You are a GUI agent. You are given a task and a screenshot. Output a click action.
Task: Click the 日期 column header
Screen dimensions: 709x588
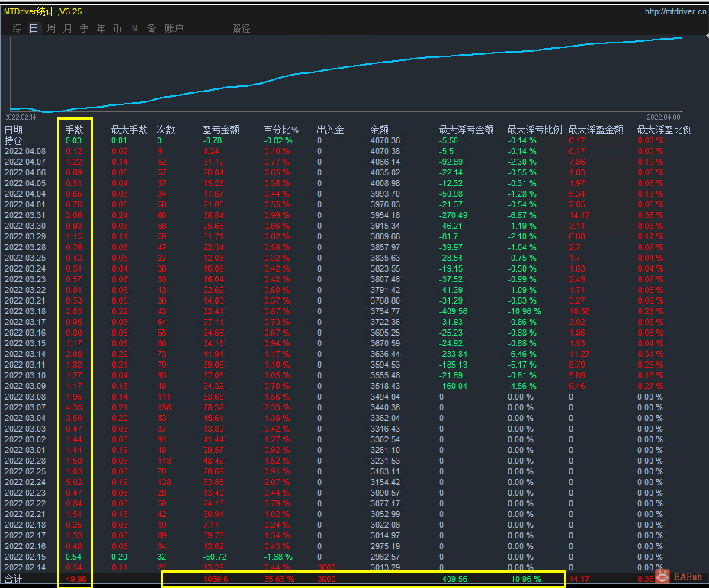(x=14, y=130)
